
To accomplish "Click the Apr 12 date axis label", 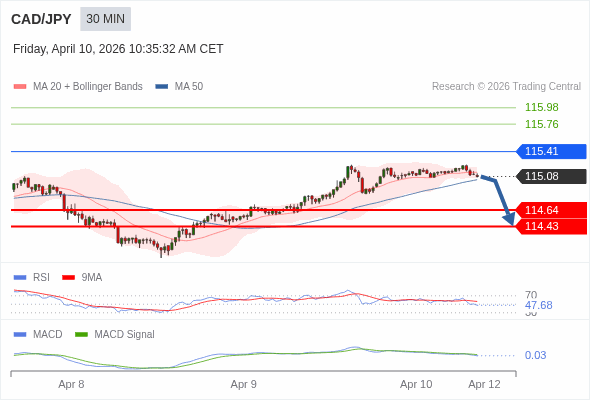I will pyautogui.click(x=484, y=385).
